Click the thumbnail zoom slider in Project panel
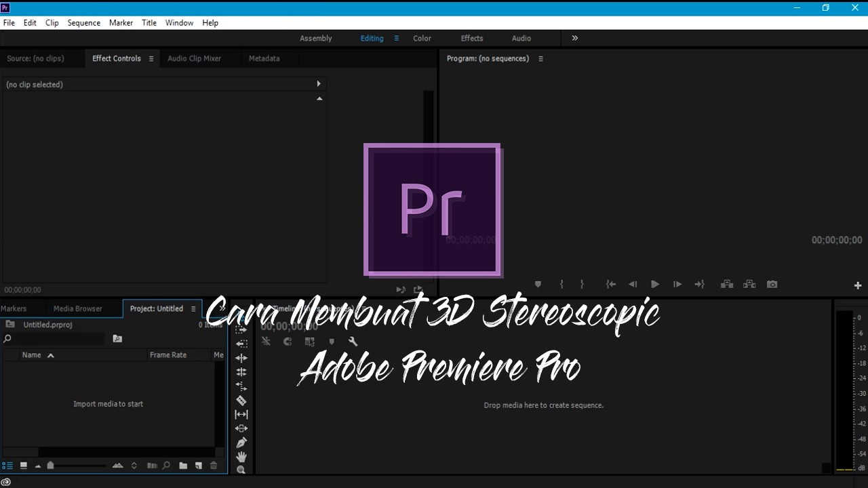The height and width of the screenshot is (488, 868). [x=50, y=465]
